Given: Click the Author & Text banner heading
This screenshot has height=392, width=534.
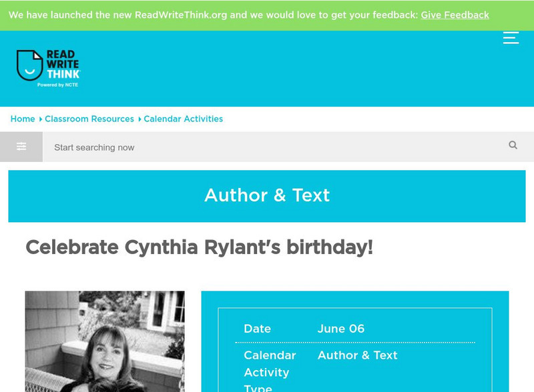Looking at the screenshot, I should [267, 195].
